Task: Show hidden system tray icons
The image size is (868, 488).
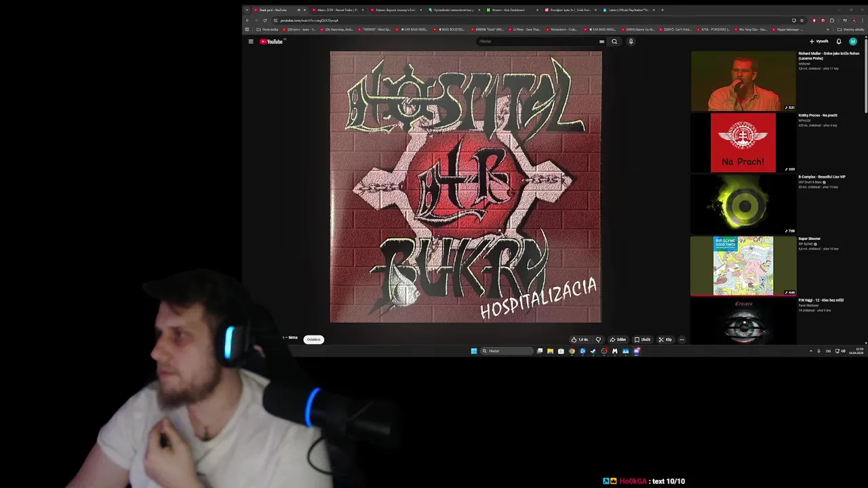Action: pos(811,351)
